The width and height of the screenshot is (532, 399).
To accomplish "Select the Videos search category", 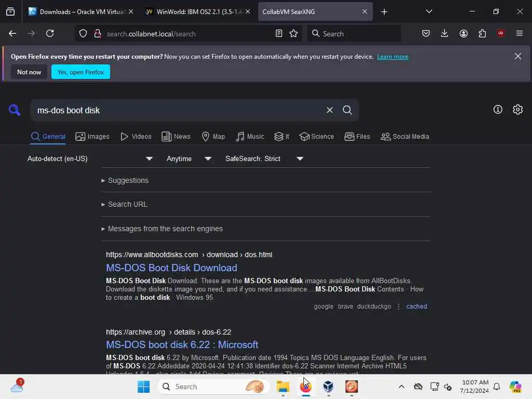I will [x=136, y=137].
